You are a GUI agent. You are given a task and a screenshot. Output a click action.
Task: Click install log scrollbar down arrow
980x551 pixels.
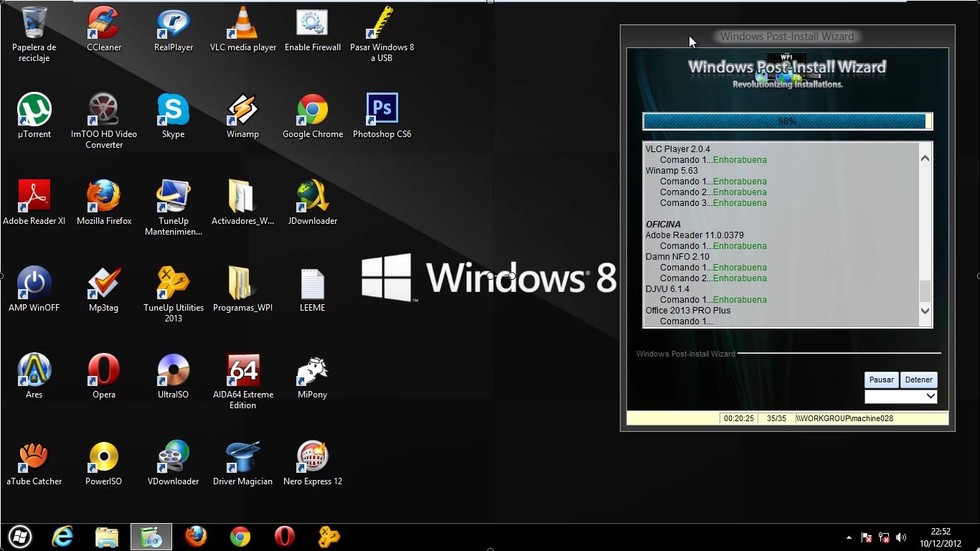[x=925, y=311]
